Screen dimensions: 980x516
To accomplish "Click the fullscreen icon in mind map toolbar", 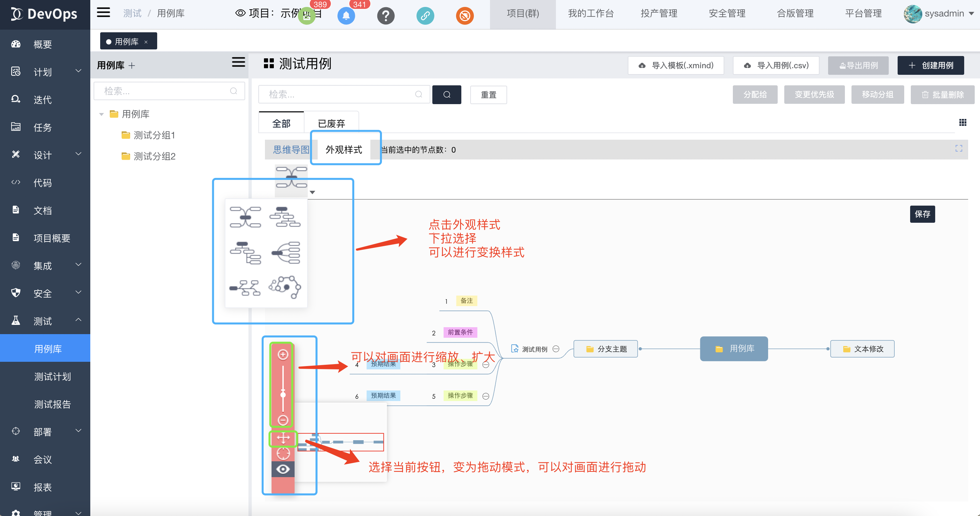I will [958, 148].
